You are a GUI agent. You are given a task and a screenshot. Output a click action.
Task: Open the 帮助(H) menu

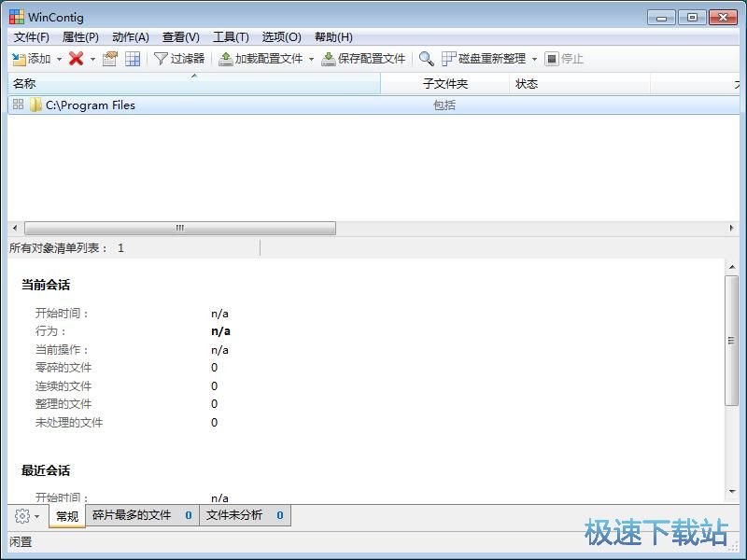[333, 37]
